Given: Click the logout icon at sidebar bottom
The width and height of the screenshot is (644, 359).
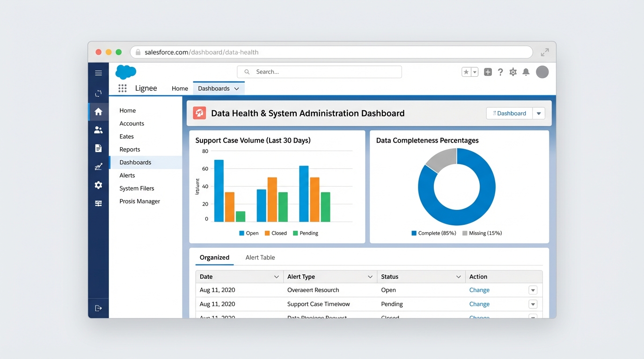Looking at the screenshot, I should 98,308.
